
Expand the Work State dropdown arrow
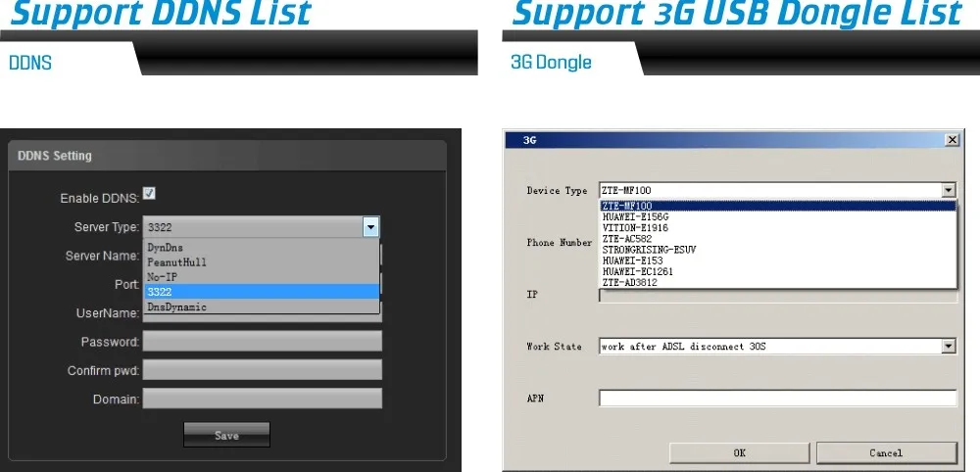tap(948, 346)
